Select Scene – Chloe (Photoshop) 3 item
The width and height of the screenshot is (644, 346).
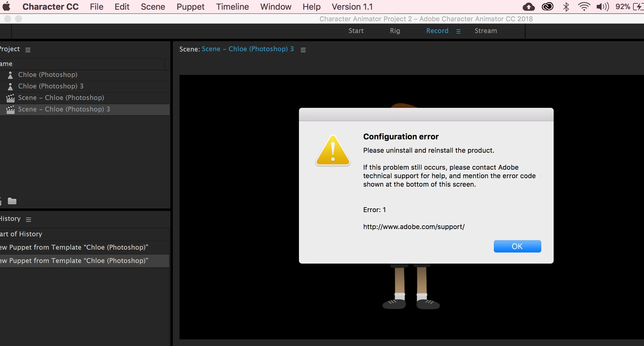tap(85, 109)
